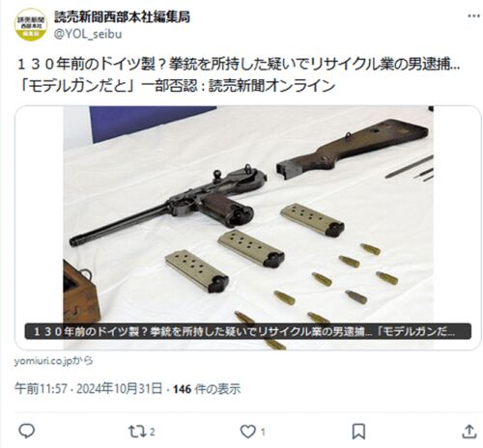Open the 読売新聞西部本社編集局 display name
Screen dimensions: 483x448
122,16
